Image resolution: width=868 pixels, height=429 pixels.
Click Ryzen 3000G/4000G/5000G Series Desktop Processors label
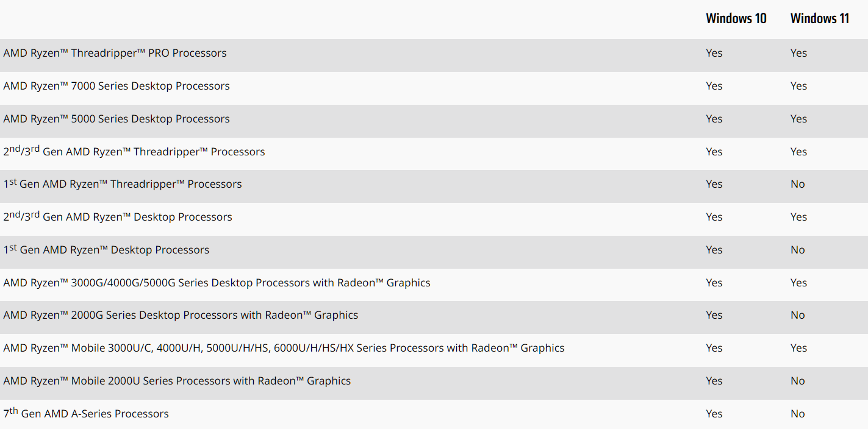click(217, 283)
